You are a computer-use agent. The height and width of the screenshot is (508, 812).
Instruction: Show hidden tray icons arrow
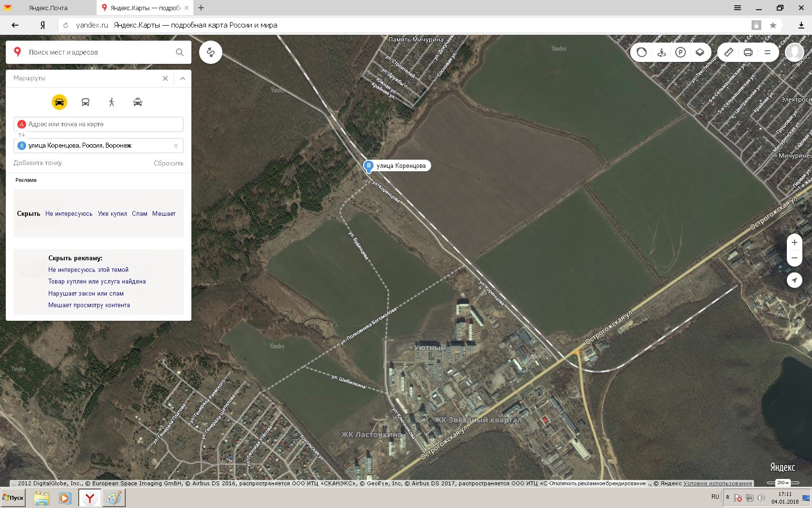727,497
